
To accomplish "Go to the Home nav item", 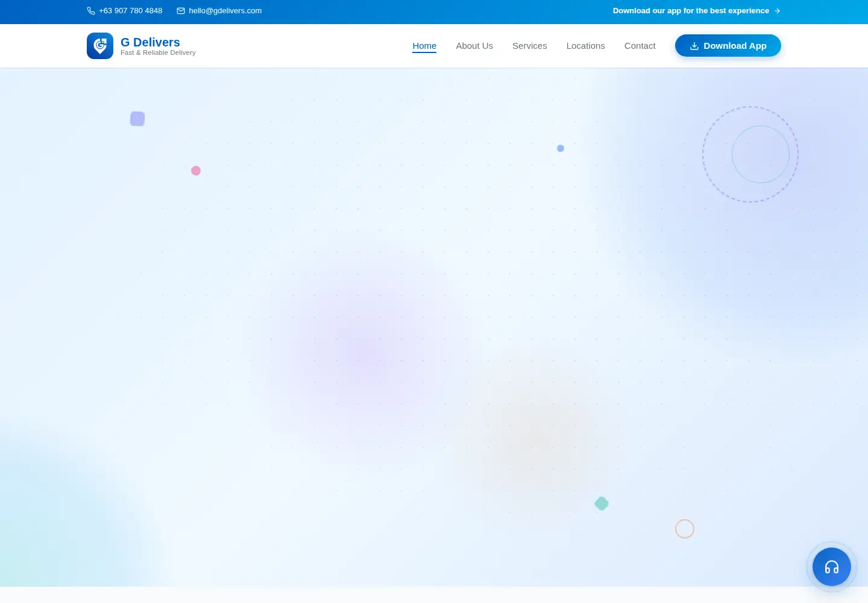I will pos(424,46).
